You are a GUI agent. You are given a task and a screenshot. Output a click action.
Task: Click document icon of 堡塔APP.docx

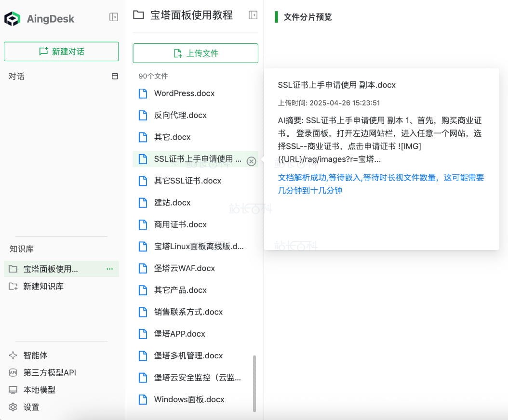(143, 334)
